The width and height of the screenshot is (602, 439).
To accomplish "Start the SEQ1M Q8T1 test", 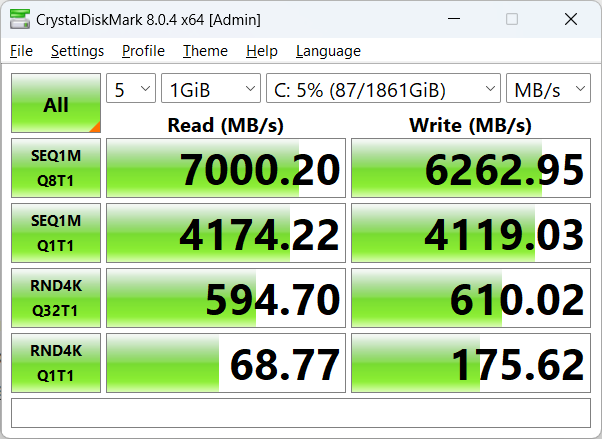I will [56, 168].
